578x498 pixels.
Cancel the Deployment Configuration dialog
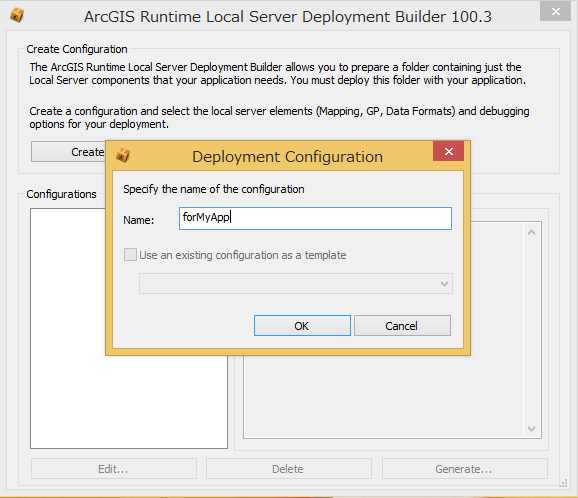[402, 325]
